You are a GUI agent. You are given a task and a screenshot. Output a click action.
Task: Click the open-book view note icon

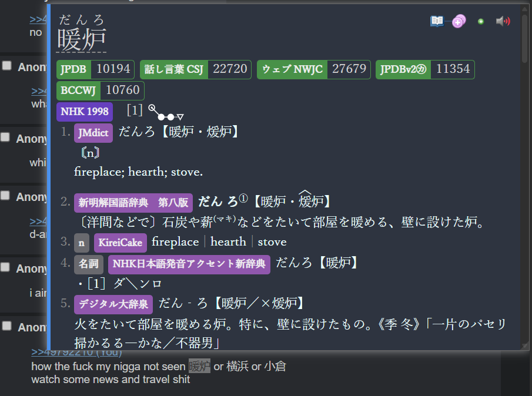[x=437, y=21]
